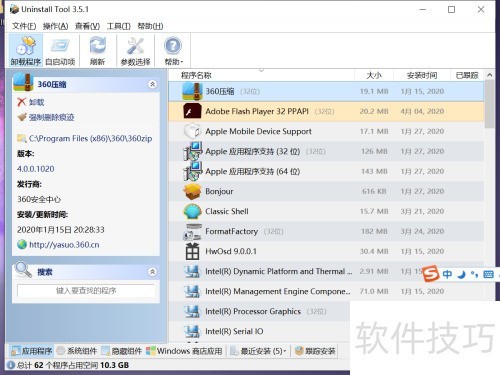The height and width of the screenshot is (375, 500).
Task: Click 4月 04, 2020 install date cell
Action: point(422,111)
